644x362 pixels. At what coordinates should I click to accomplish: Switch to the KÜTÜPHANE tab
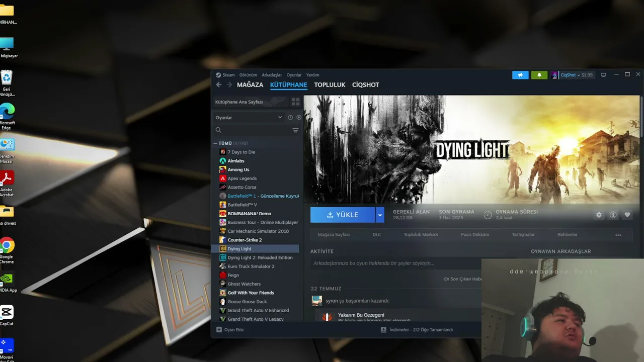pyautogui.click(x=289, y=85)
